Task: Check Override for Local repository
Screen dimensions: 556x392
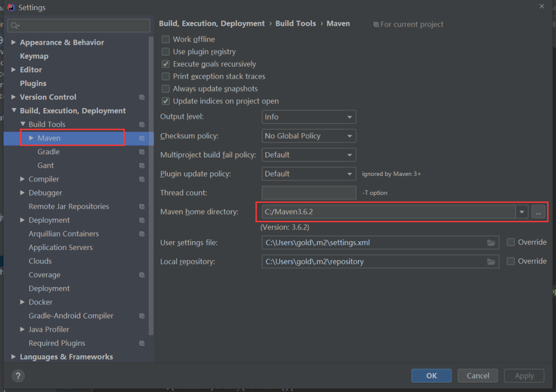Action: (511, 261)
